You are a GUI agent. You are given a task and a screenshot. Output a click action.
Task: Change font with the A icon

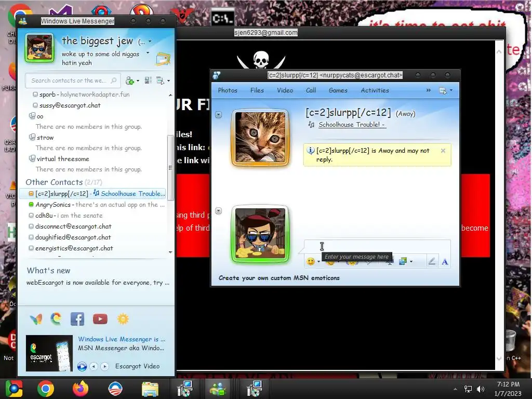click(x=445, y=262)
